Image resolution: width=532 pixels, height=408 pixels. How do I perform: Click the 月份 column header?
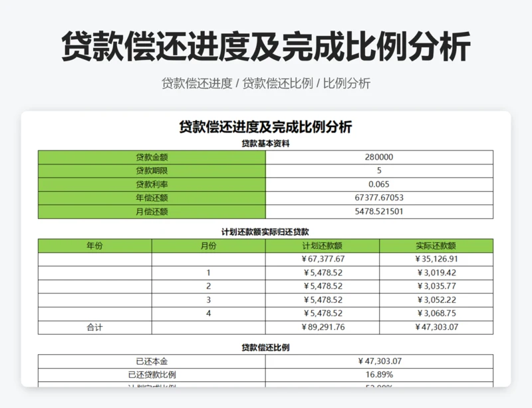pos(208,246)
